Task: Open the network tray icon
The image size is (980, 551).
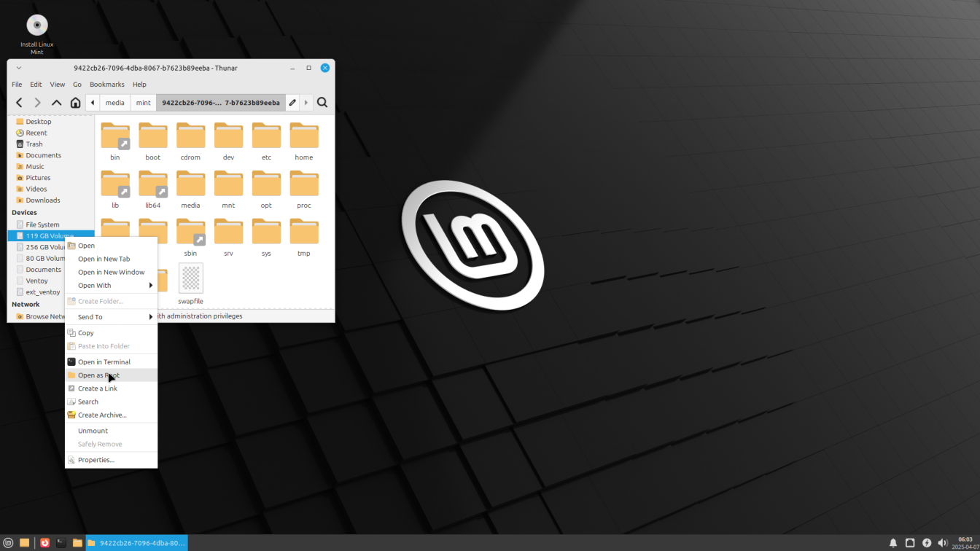Action: (910, 543)
